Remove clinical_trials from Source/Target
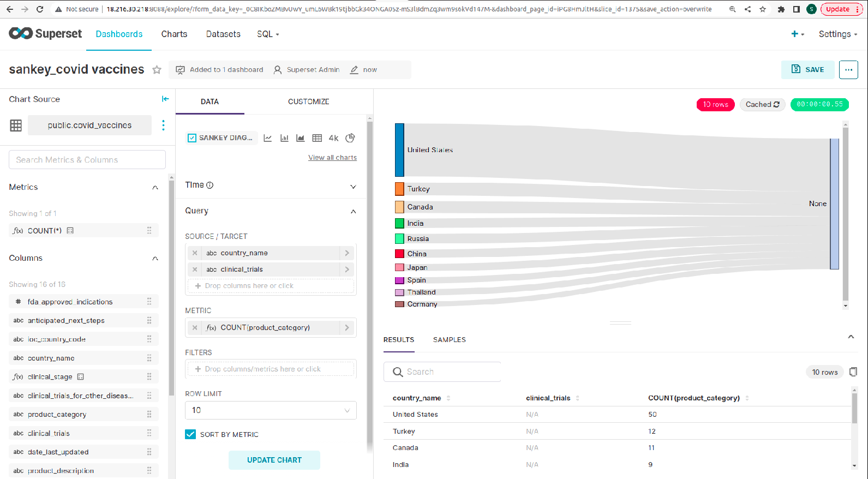The width and height of the screenshot is (868, 479). point(195,270)
